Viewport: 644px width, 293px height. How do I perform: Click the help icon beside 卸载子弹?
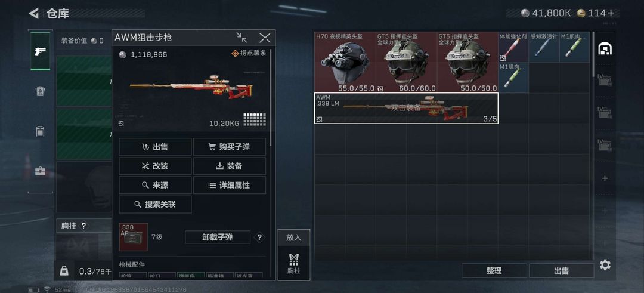[259, 237]
